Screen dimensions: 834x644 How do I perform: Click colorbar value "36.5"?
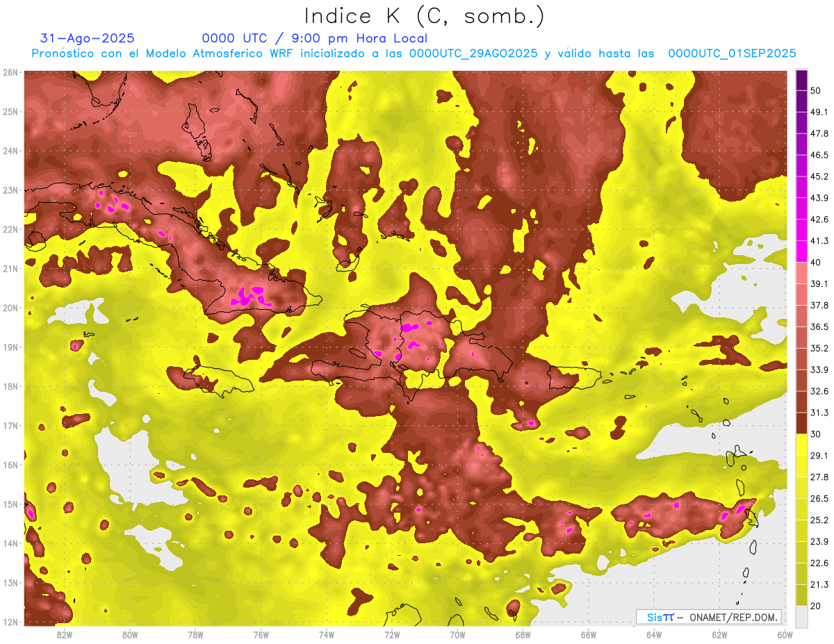point(819,327)
